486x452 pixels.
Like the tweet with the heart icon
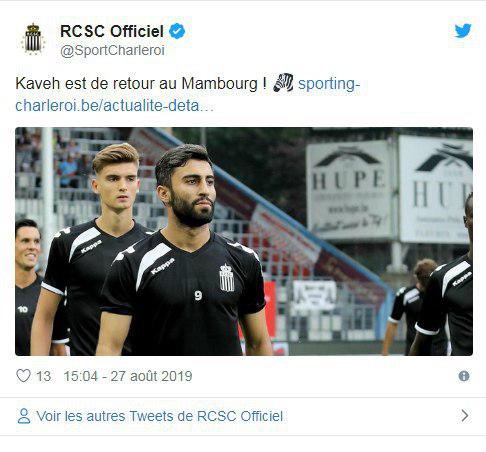(23, 376)
